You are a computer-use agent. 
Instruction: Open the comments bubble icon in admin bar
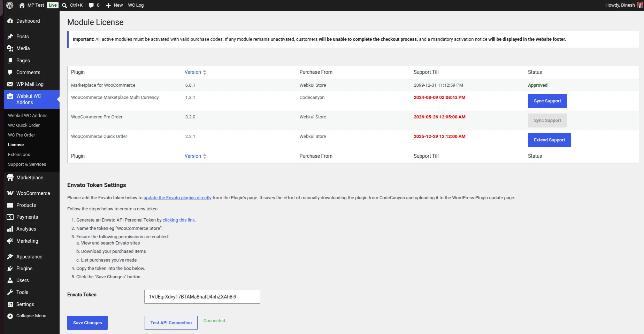91,5
